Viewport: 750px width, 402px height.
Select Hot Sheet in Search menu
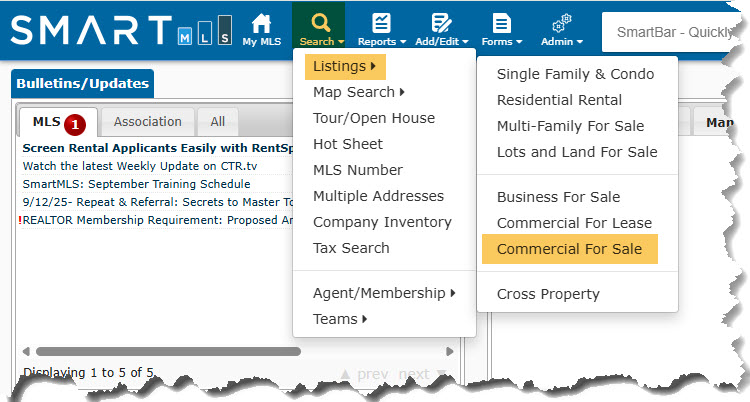(348, 144)
